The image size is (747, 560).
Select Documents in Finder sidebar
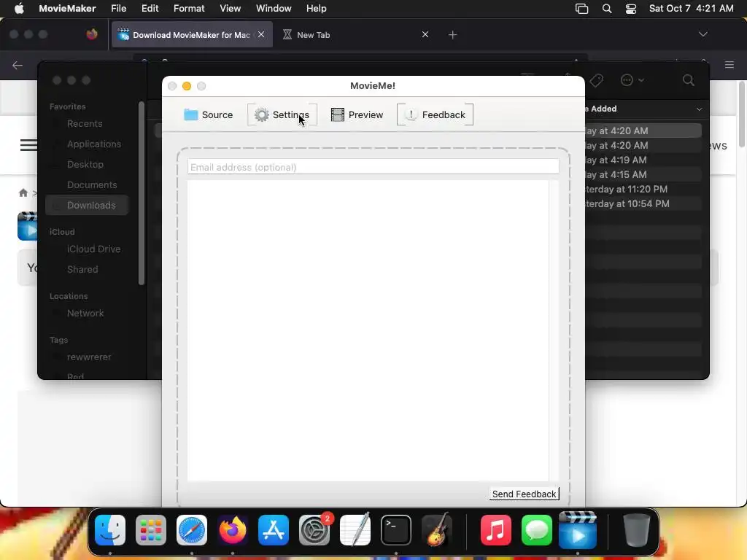[x=92, y=184]
